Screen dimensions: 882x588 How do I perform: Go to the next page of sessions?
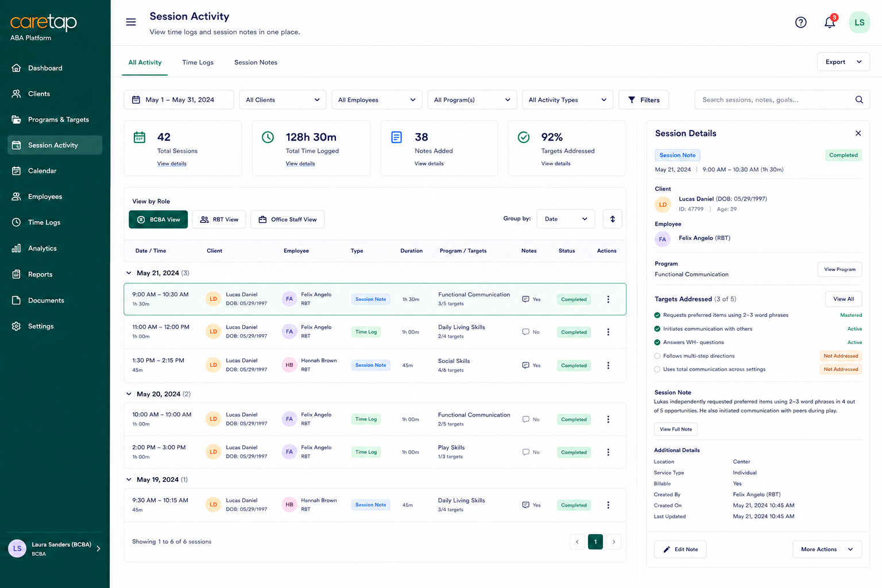[x=614, y=541]
